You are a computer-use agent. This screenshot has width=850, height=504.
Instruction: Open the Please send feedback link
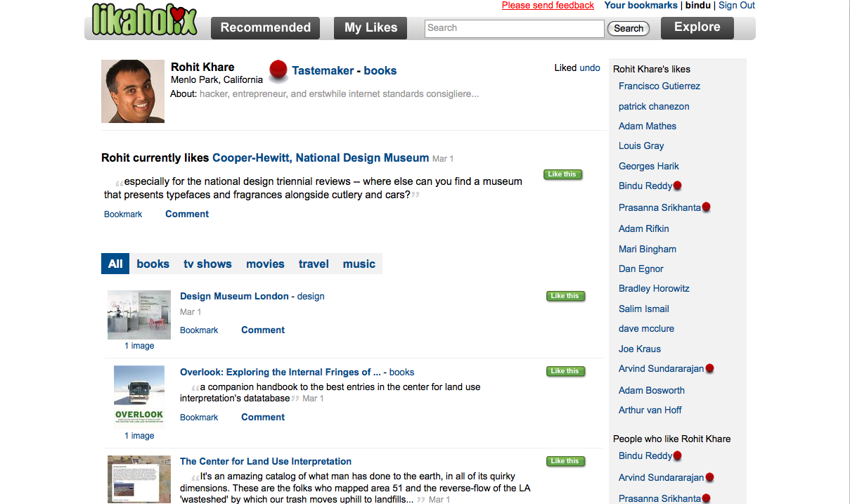(x=548, y=5)
